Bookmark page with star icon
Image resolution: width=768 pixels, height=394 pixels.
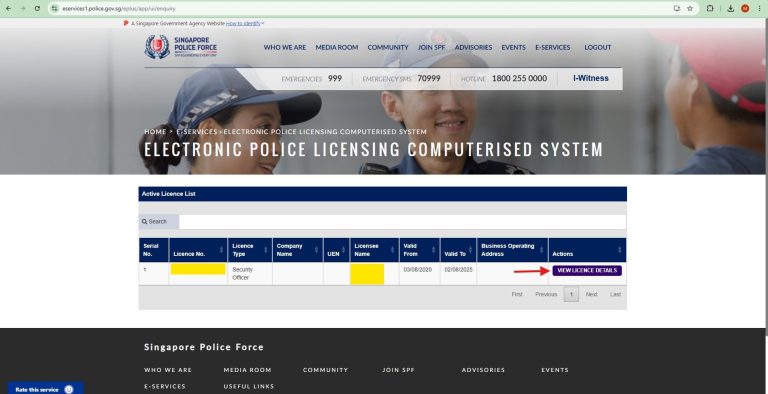click(x=690, y=8)
